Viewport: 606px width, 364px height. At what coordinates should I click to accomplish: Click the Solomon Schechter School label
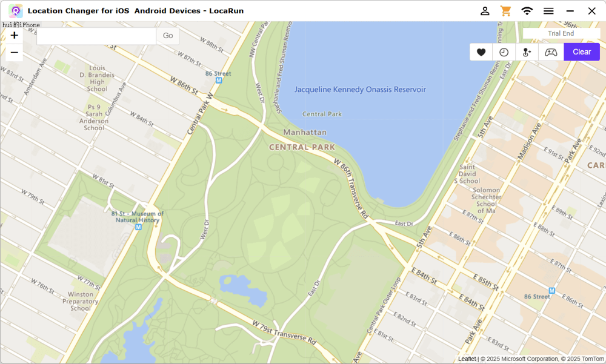click(x=486, y=200)
